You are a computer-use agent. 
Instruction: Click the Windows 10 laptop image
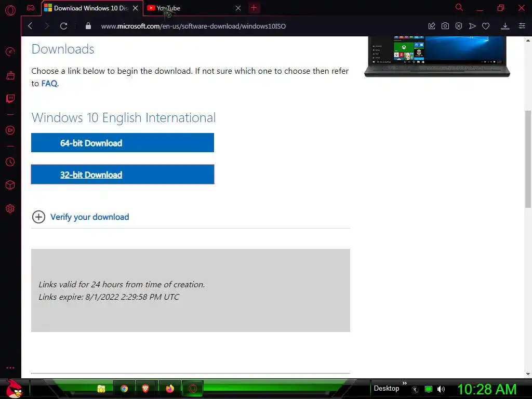[x=437, y=57]
